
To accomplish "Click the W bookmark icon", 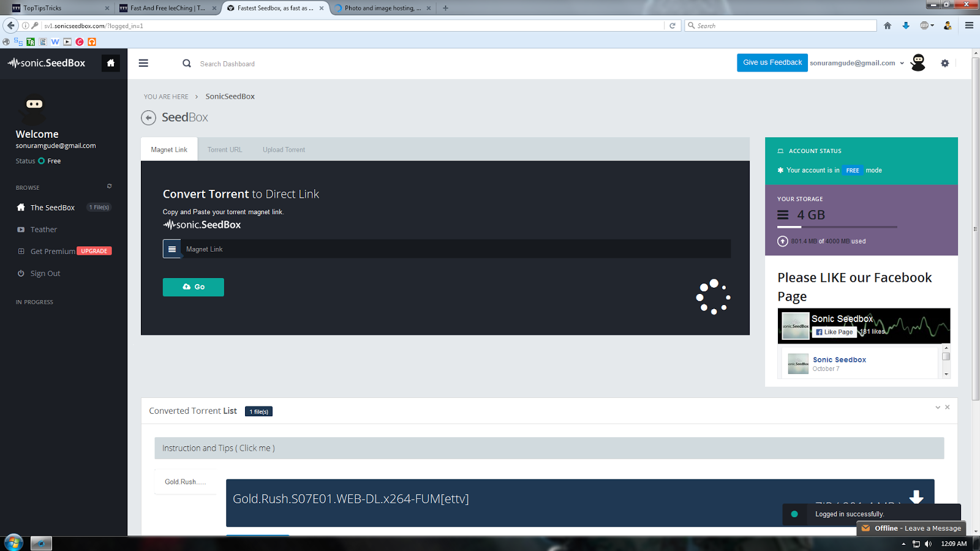I will tap(55, 42).
